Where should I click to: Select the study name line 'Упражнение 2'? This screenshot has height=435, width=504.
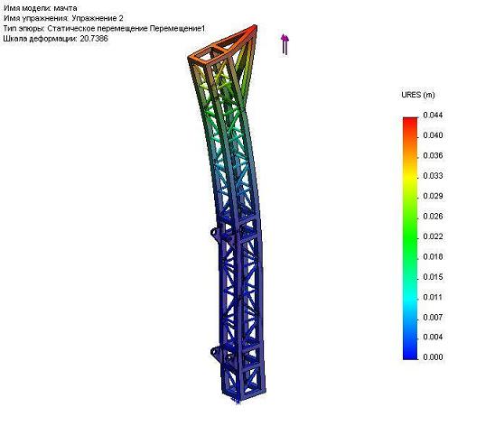98,18
